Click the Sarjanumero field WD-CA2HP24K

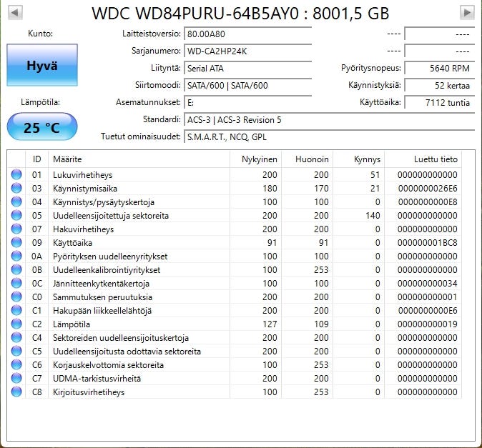tap(247, 51)
